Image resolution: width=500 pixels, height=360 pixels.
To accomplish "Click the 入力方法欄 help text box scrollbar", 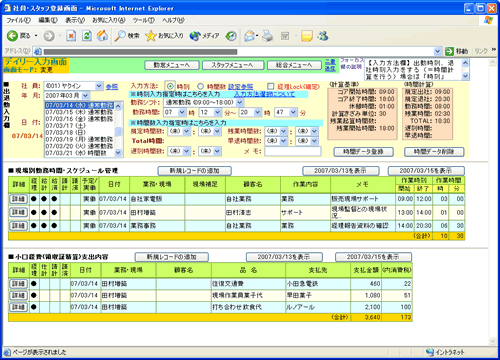I will click(x=465, y=69).
